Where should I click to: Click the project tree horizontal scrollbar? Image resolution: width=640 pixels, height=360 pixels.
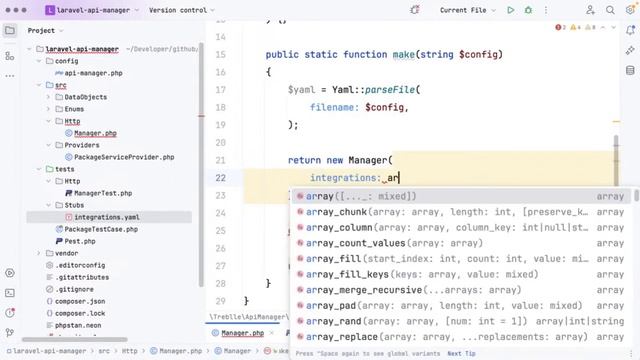point(74,340)
